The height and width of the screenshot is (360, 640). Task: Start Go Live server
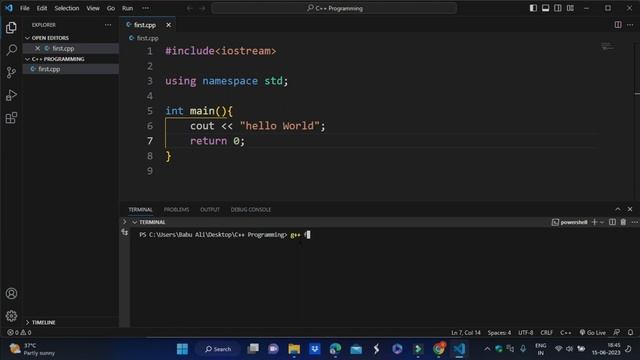(593, 333)
